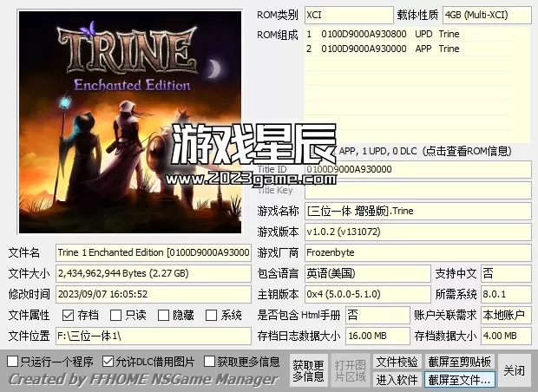Viewport: 538px width, 392px height.
Task: Click the 文件名 filename field
Action: coord(154,252)
